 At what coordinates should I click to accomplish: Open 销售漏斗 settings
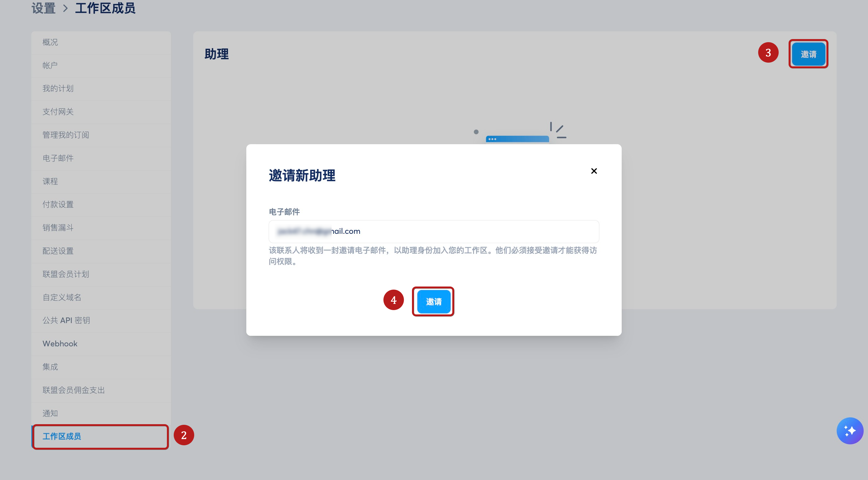[58, 228]
